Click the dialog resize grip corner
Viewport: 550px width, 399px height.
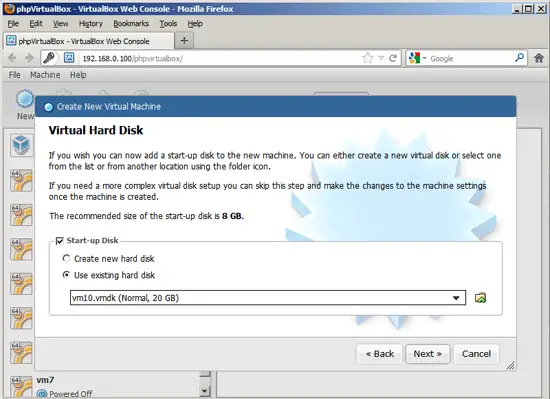pyautogui.click(x=511, y=366)
